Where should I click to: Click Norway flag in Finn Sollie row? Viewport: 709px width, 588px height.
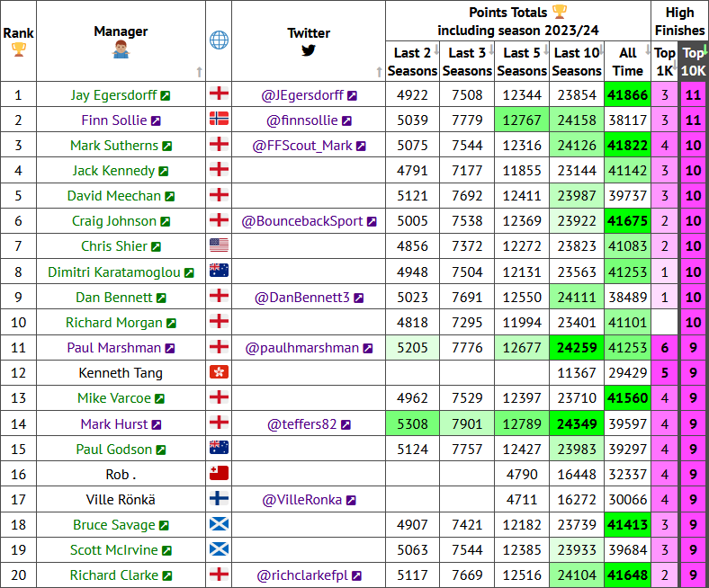pos(219,119)
